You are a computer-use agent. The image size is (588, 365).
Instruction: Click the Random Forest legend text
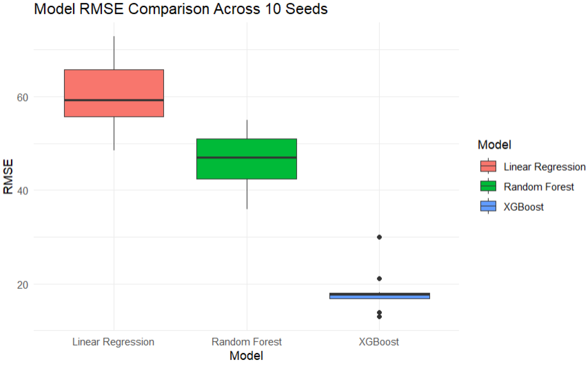[538, 187]
